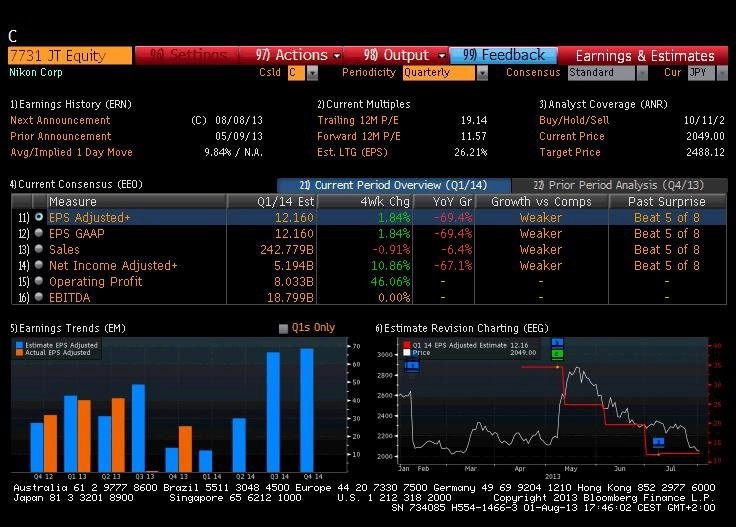This screenshot has width=736, height=527.
Task: Open 6) Estimate Revision Charting (EEG)
Action: pyautogui.click(x=462, y=328)
